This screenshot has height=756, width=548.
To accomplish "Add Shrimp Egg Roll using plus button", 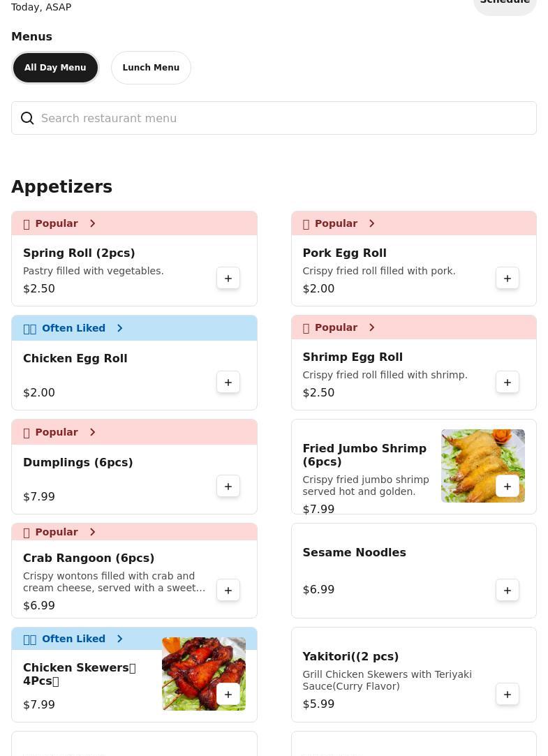I will 507,383.
